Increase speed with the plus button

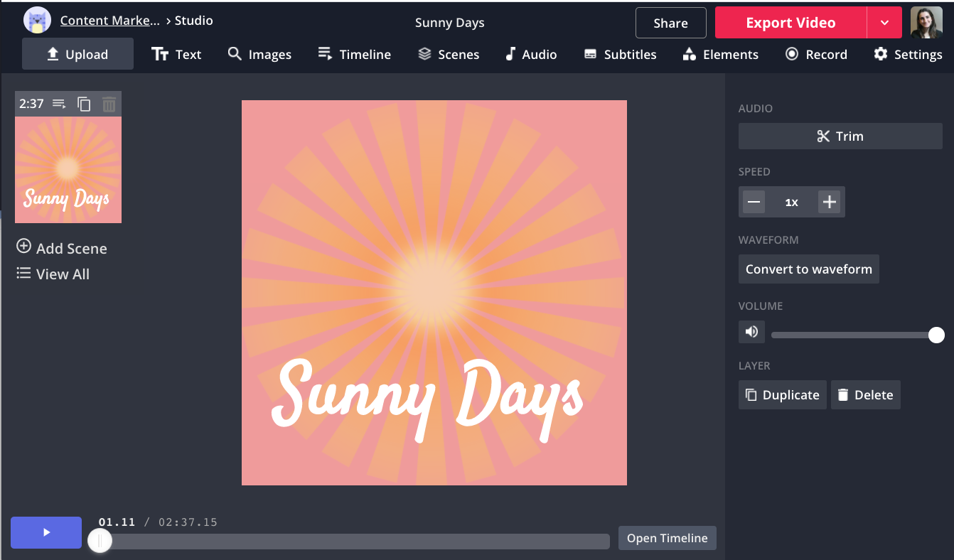pyautogui.click(x=829, y=203)
